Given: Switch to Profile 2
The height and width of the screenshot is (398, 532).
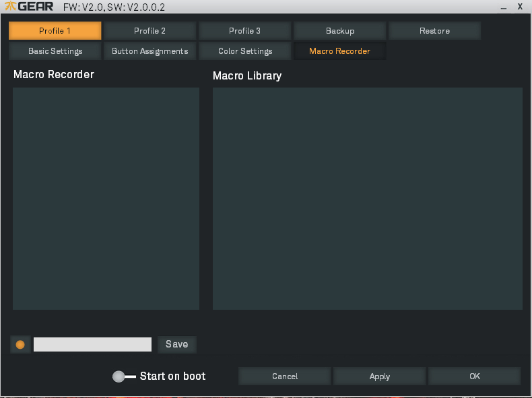Looking at the screenshot, I should click(x=150, y=31).
